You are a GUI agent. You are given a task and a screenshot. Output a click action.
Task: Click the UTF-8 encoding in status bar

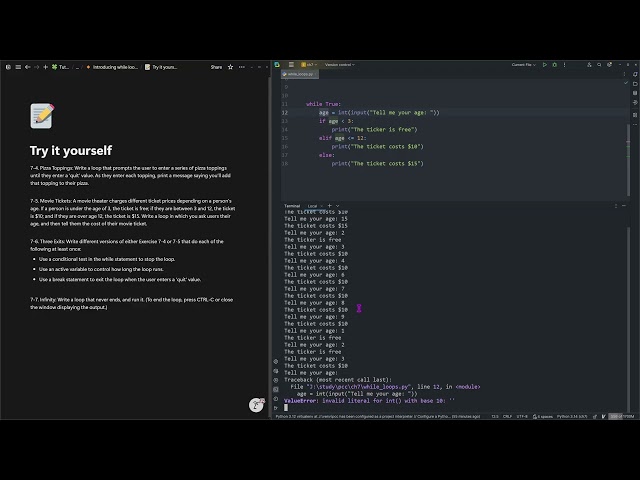pyautogui.click(x=522, y=416)
